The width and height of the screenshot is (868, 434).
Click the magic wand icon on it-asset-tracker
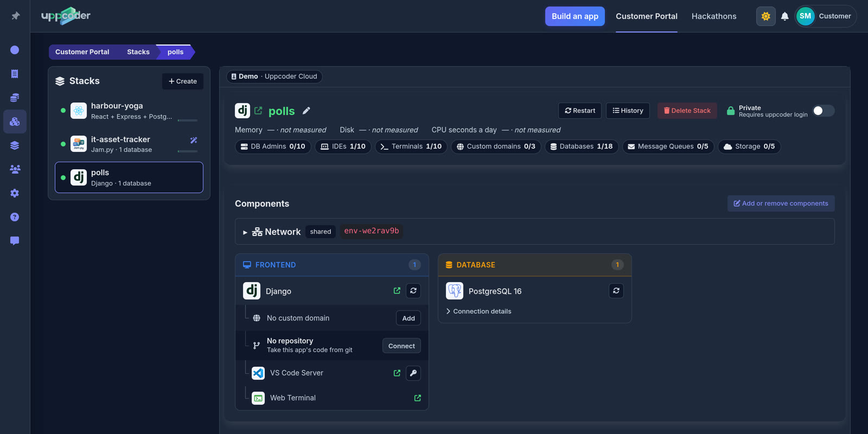[194, 141]
